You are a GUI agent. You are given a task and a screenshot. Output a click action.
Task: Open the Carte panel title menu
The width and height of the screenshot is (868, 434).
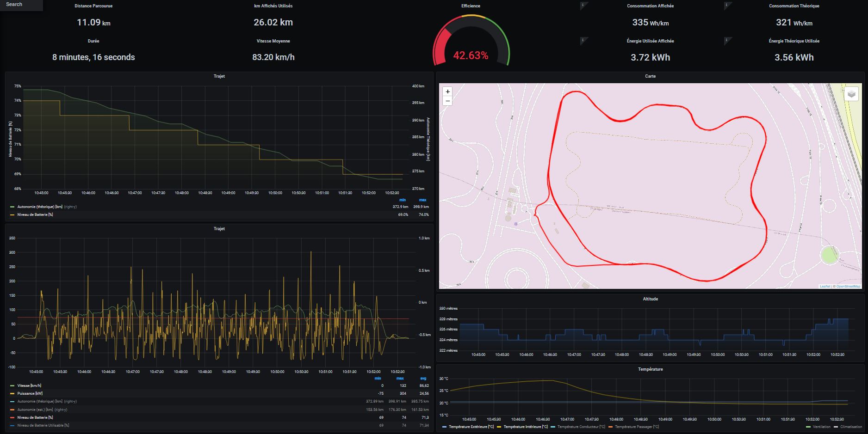650,76
